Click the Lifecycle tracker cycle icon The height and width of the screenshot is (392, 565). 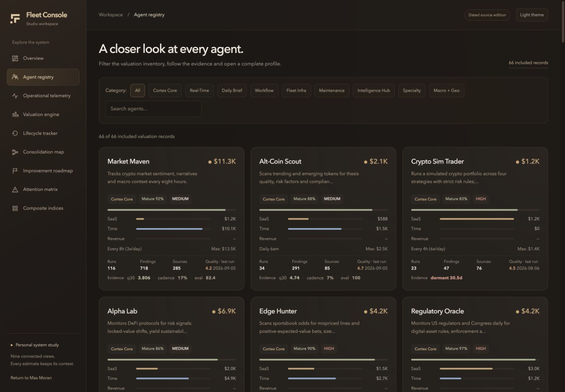[x=15, y=133]
